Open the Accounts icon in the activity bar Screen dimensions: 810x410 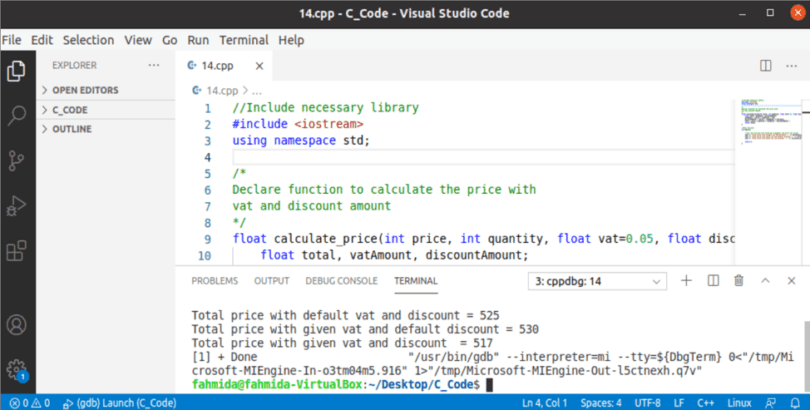point(16,325)
